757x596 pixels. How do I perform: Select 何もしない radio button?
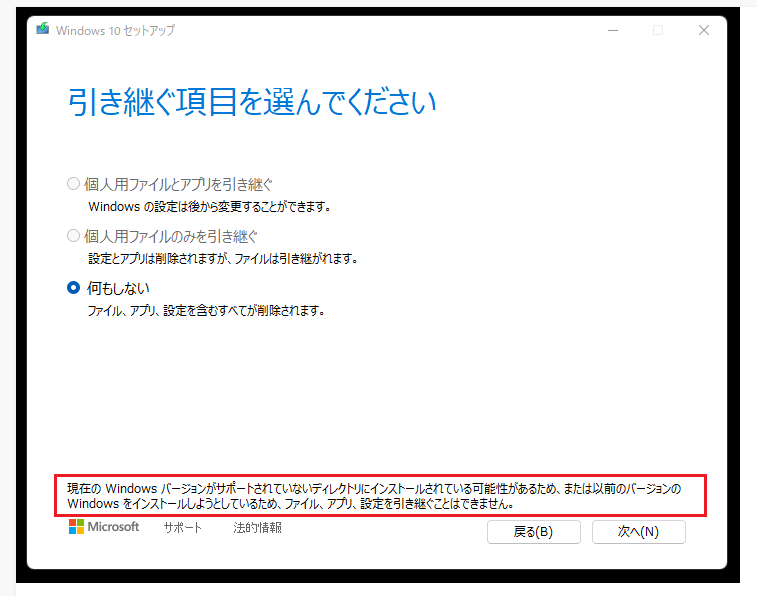pyautogui.click(x=73, y=288)
